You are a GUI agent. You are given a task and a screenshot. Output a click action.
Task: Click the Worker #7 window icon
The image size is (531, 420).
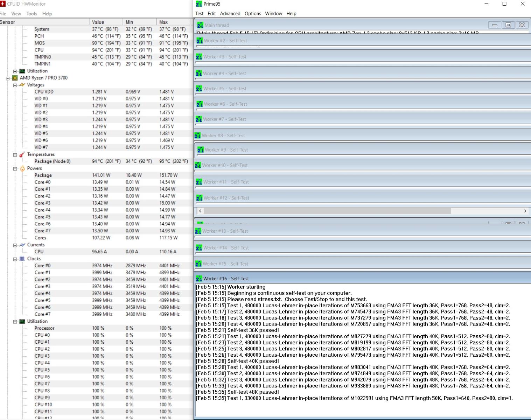pos(199,119)
